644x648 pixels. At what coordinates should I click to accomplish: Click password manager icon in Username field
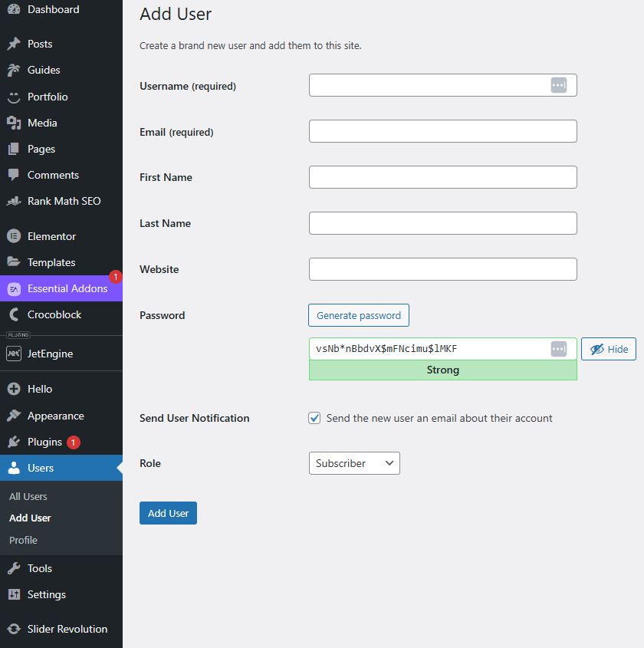click(x=558, y=85)
